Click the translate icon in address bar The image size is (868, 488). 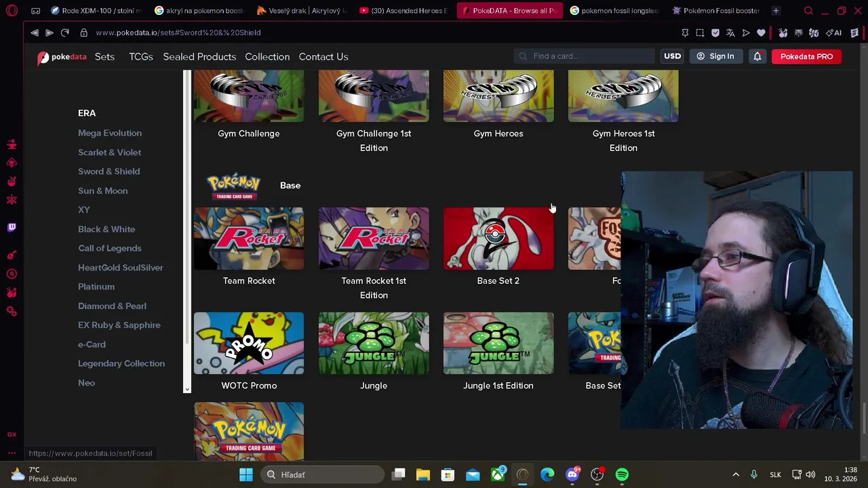pos(730,33)
